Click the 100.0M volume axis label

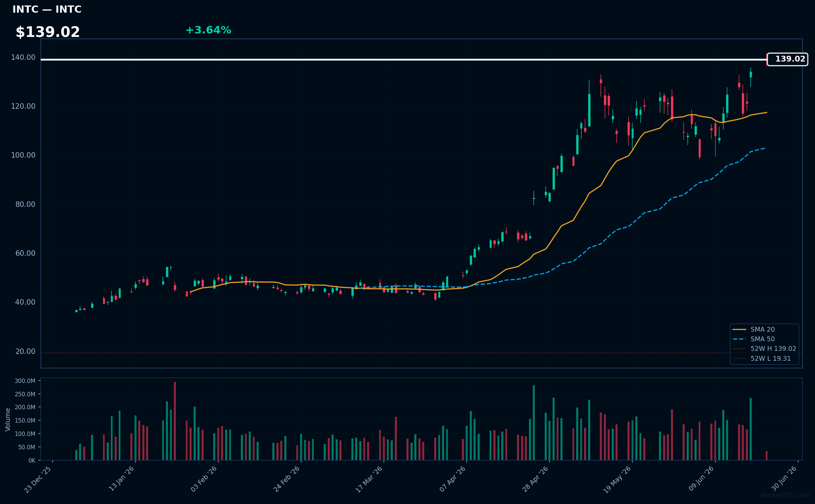coord(25,434)
